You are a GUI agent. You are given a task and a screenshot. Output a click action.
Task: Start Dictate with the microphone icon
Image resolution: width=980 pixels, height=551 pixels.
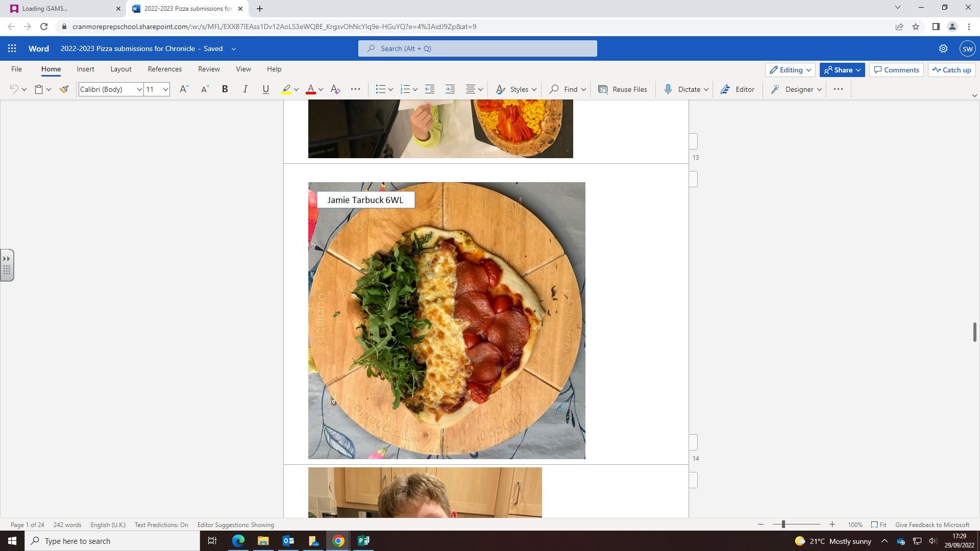668,89
